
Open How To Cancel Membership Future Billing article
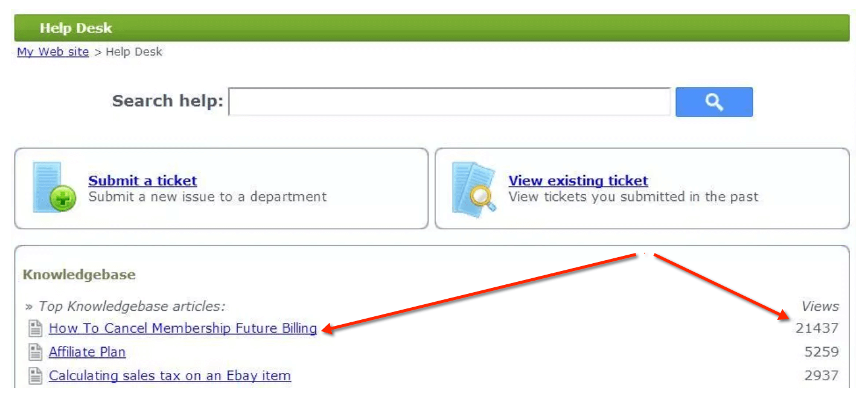click(x=183, y=328)
